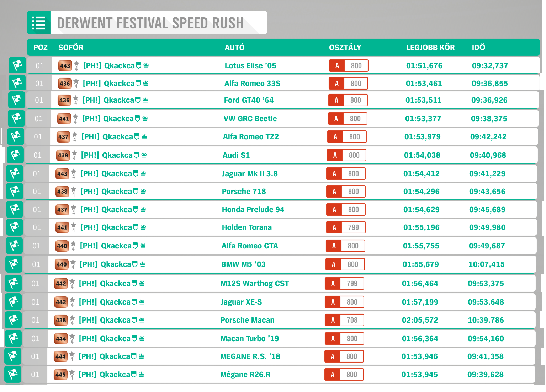Click the 443 level badge on Jaguar Mk II row
Screen dimensions: 546x392
[x=62, y=174]
